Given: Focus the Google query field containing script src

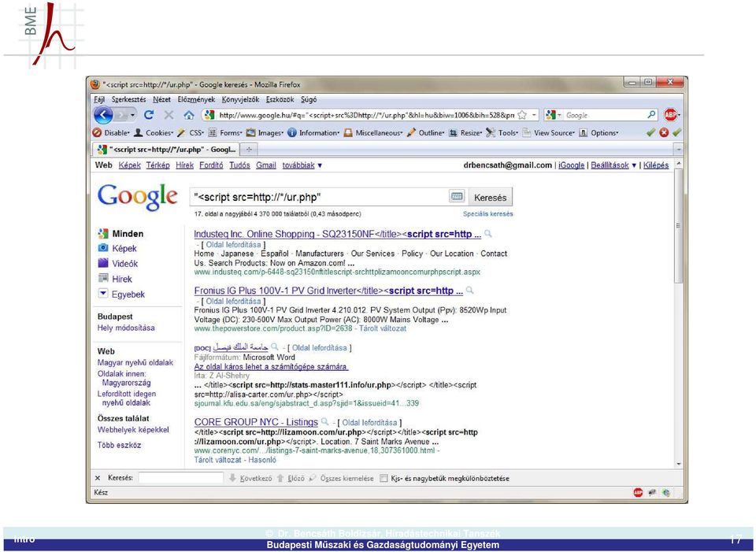Looking at the screenshot, I should click(x=321, y=197).
